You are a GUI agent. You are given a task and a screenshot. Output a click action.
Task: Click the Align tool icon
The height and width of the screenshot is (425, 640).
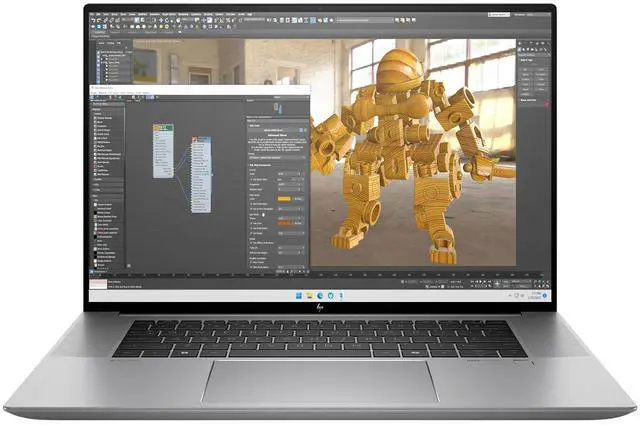[275, 20]
